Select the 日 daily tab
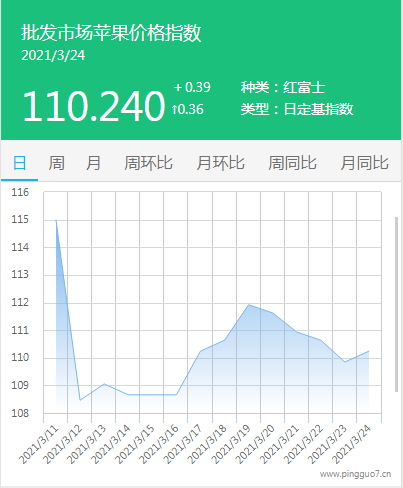This screenshot has width=403, height=488. [x=19, y=163]
